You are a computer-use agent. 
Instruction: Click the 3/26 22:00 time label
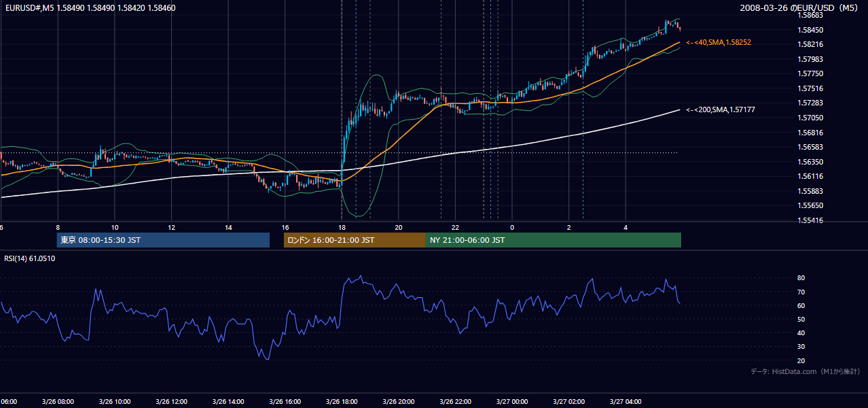[455, 402]
